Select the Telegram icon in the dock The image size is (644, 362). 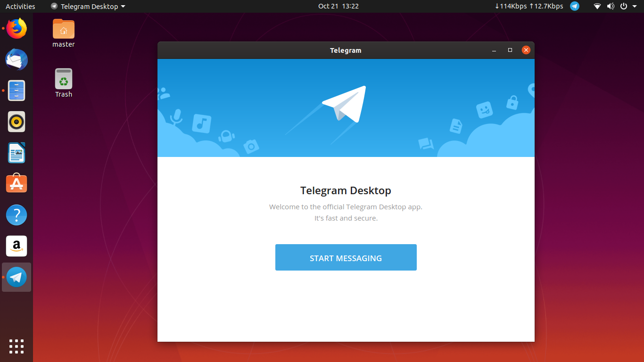[16, 277]
